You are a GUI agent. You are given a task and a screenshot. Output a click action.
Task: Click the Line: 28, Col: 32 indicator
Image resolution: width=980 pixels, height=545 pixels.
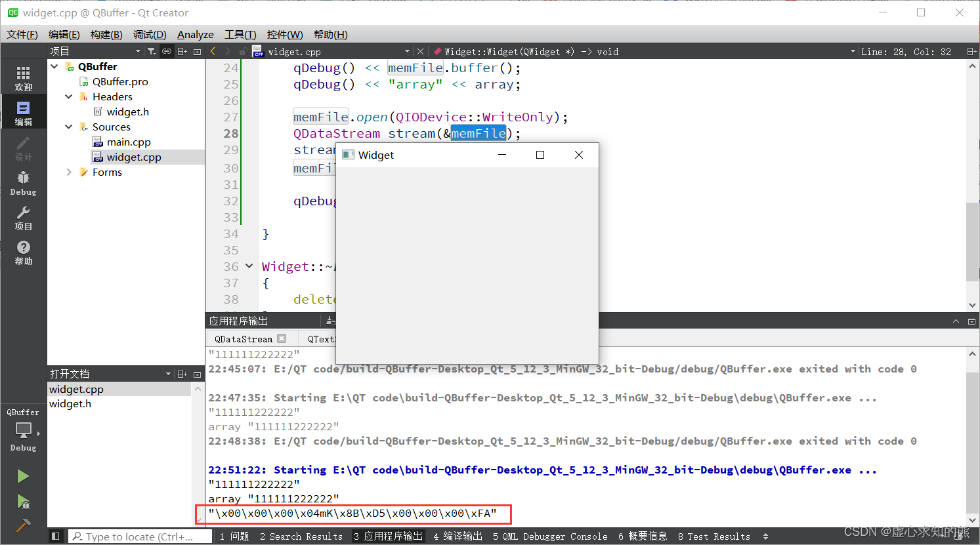(906, 51)
